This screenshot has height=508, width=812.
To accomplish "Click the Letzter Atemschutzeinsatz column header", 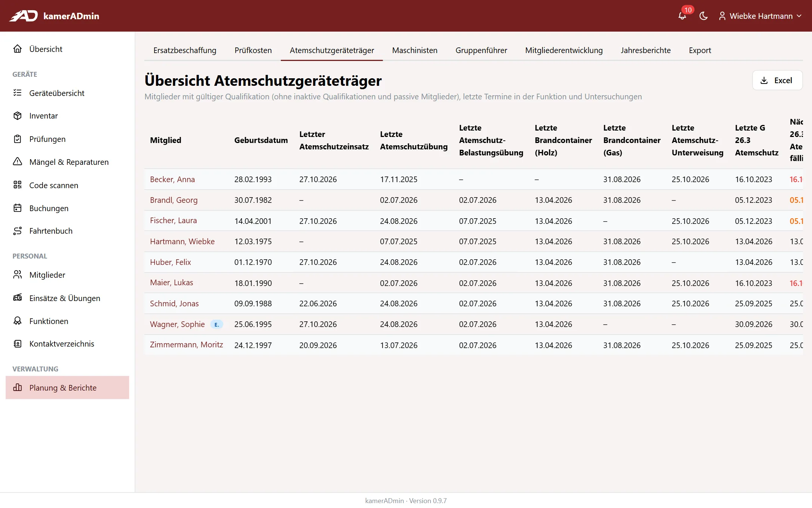I will [x=334, y=140].
